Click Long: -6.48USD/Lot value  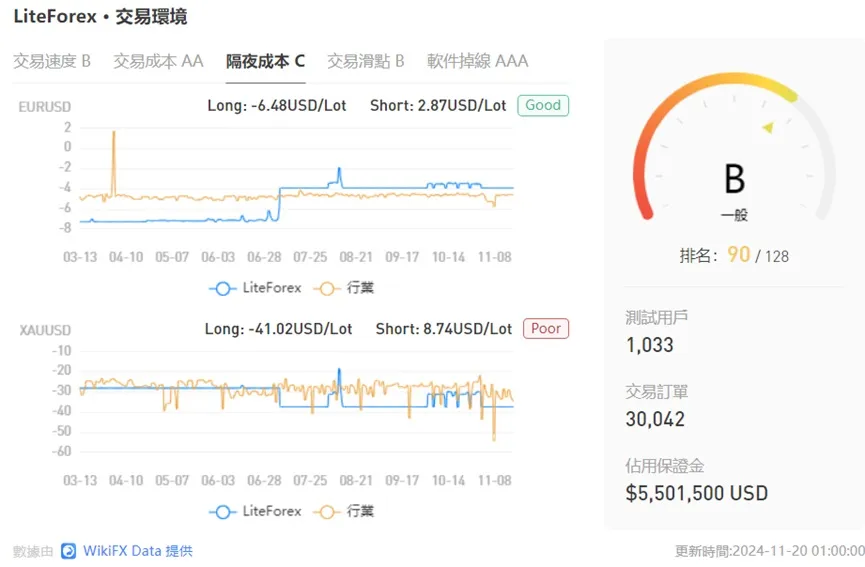tap(277, 105)
